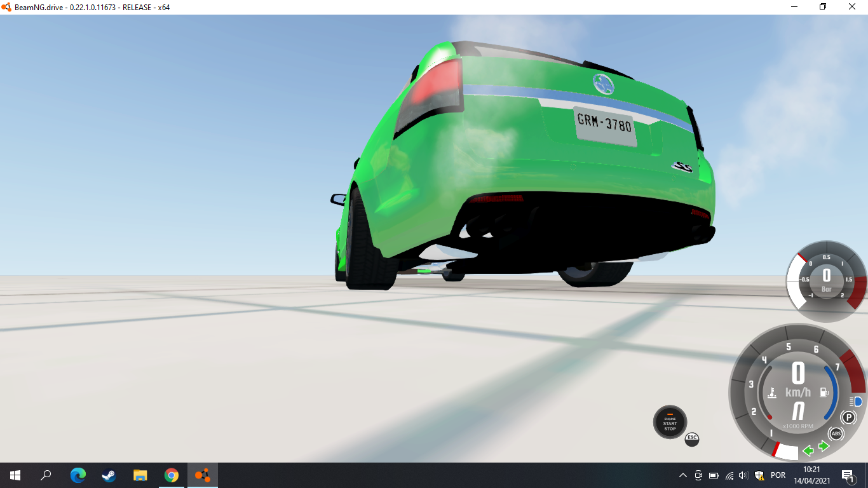Click the tachometer redline zone near 7

(855, 370)
